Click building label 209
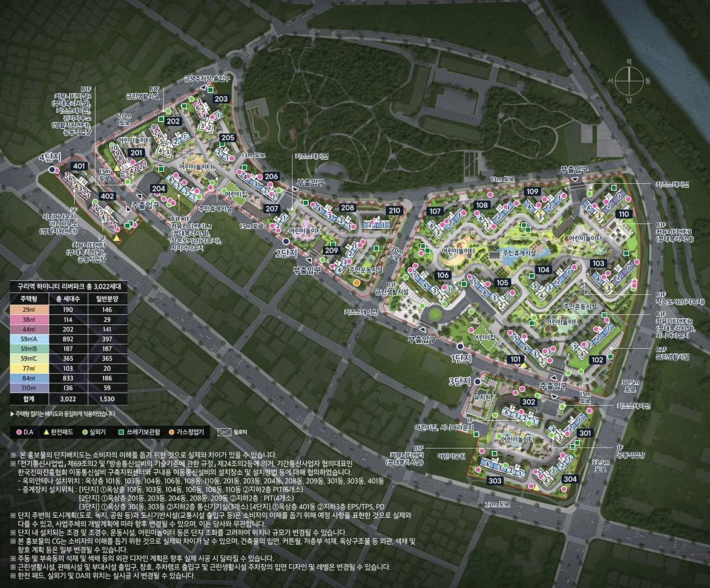The height and width of the screenshot is (588, 710). (x=332, y=250)
